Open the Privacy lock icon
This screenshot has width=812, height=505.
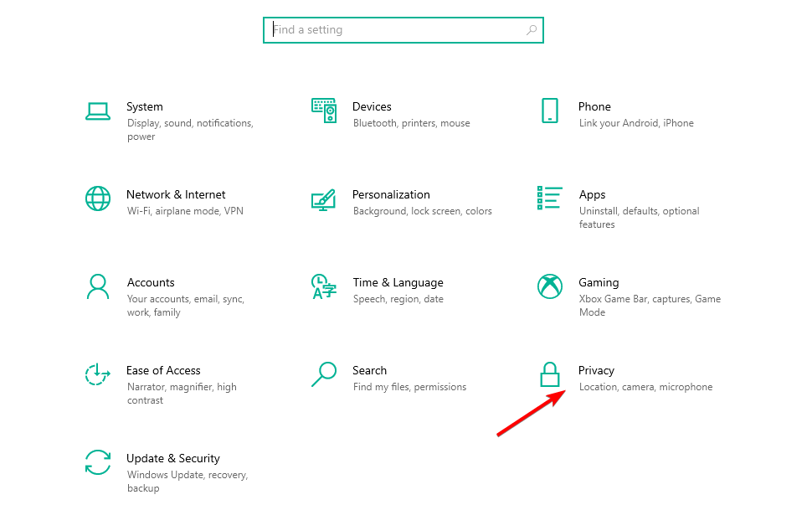549,374
